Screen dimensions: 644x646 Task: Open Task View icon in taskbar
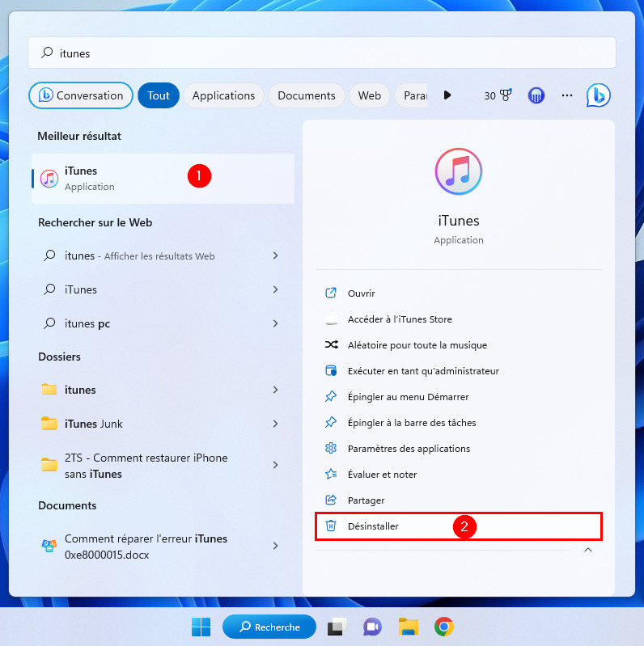(337, 627)
